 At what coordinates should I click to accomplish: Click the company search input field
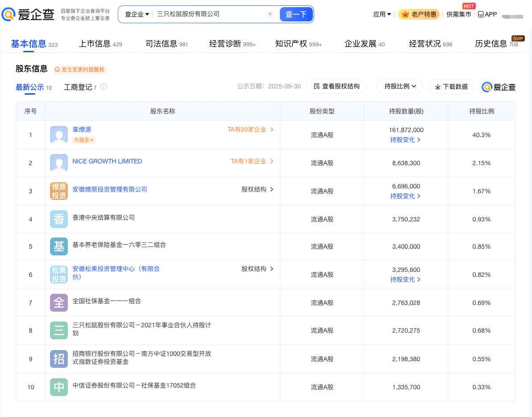click(x=210, y=14)
